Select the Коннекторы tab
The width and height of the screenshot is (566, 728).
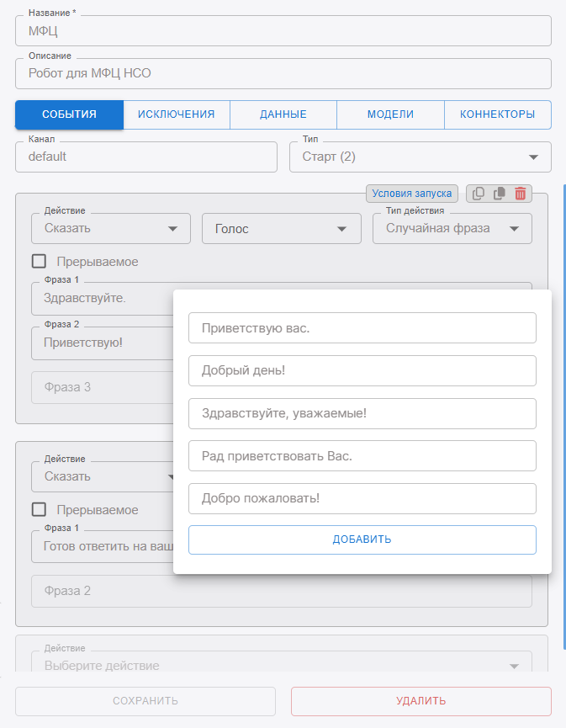[497, 114]
